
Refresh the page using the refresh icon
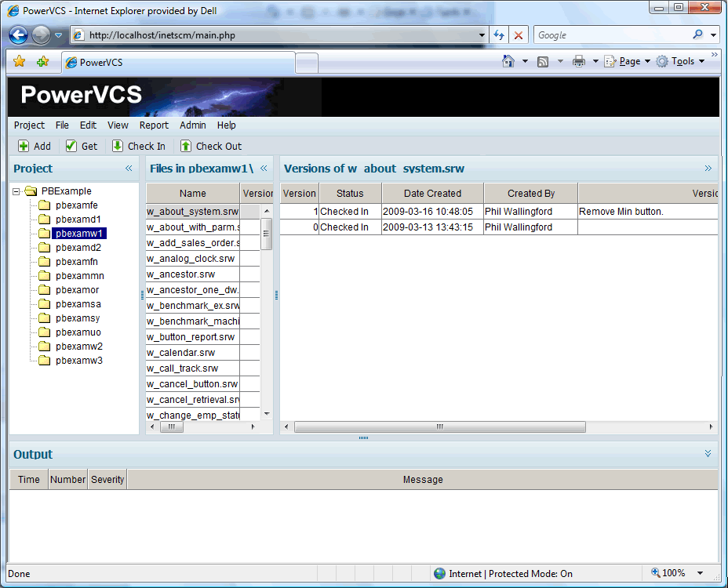[x=499, y=35]
